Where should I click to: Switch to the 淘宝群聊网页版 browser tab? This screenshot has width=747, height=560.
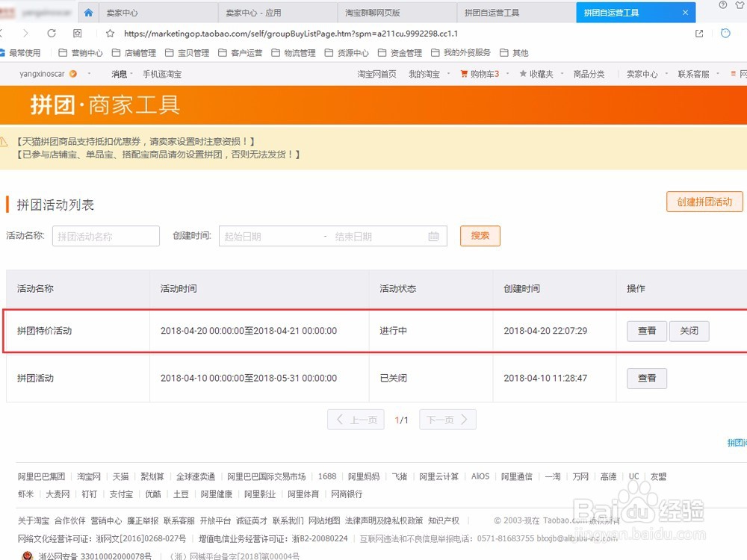coord(396,12)
